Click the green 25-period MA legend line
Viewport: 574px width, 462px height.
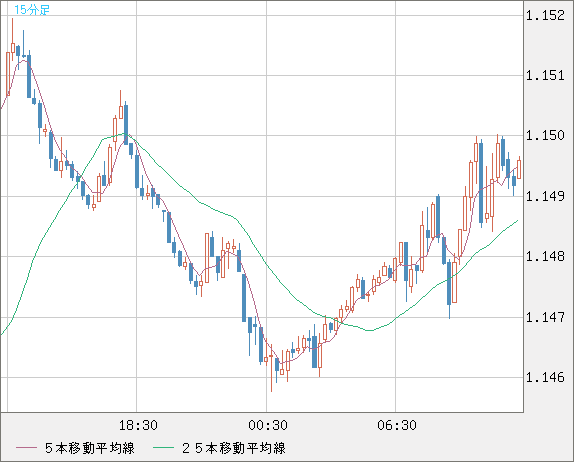click(x=163, y=448)
